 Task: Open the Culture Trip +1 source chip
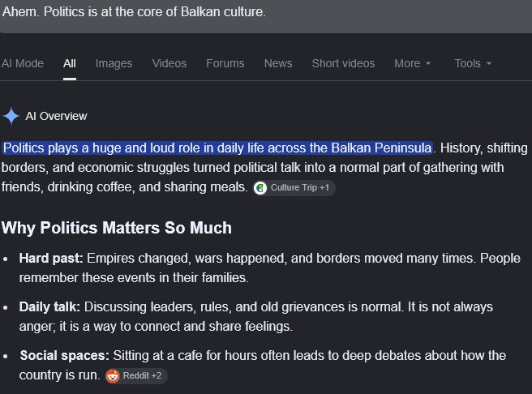pyautogui.click(x=294, y=188)
